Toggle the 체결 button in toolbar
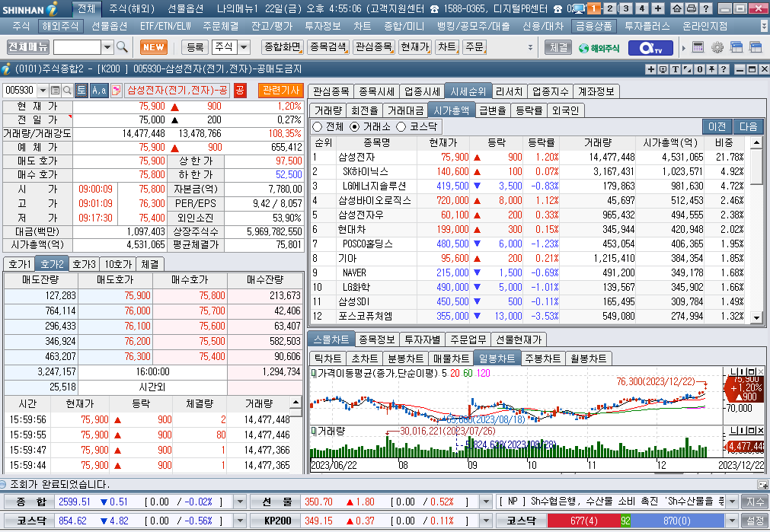This screenshot has width=770, height=532. [559, 48]
